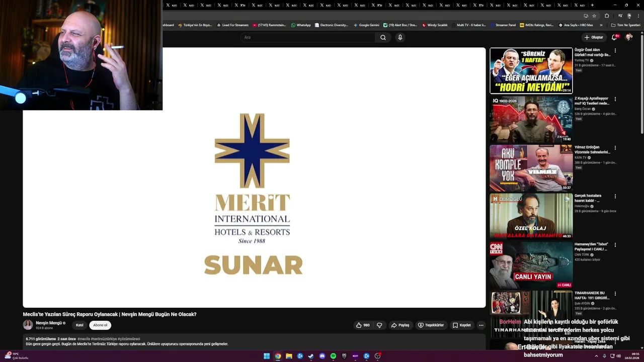The width and height of the screenshot is (644, 362).
Task: Open the Windy: Sıcaklık bookmark
Action: coord(435,25)
